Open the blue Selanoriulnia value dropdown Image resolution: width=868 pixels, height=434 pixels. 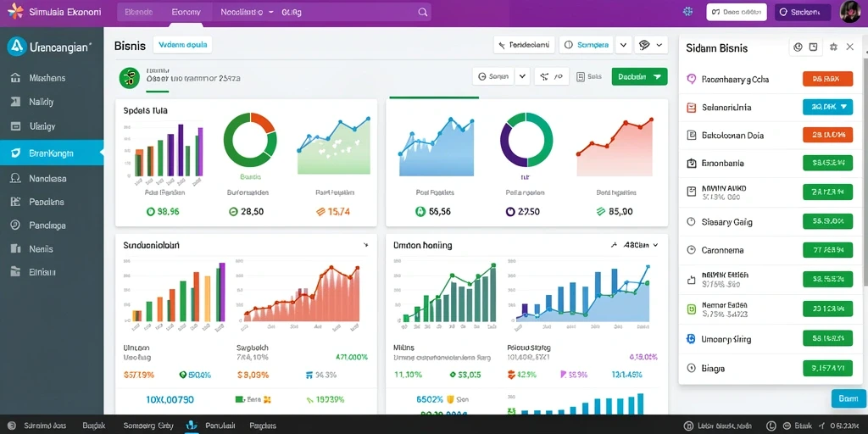827,107
